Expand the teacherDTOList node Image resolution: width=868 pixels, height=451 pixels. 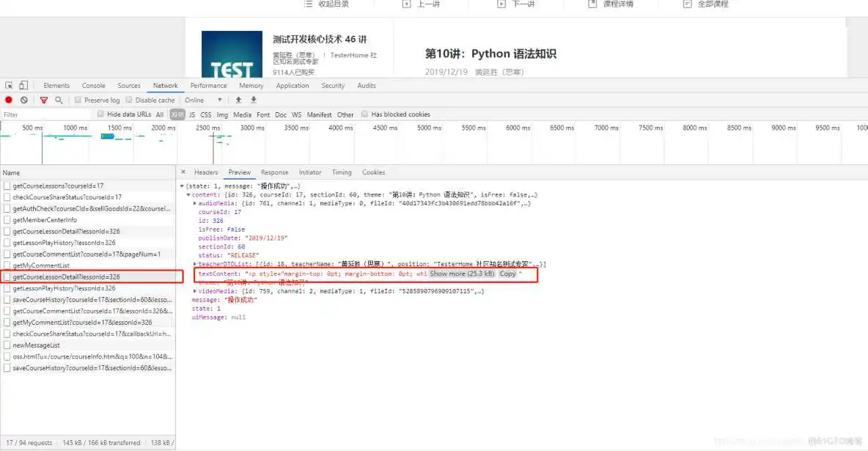[195, 264]
